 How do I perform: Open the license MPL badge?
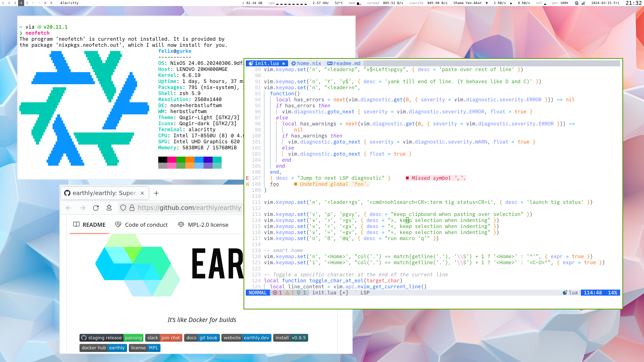coord(145,348)
